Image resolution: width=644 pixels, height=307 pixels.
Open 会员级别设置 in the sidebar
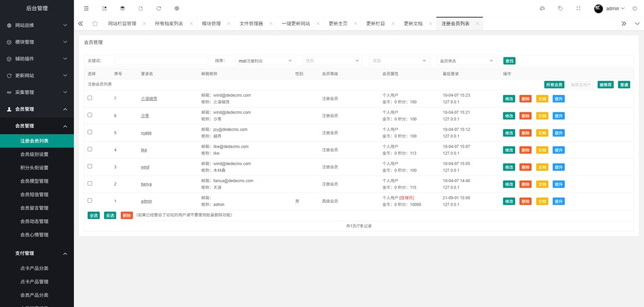click(x=35, y=154)
